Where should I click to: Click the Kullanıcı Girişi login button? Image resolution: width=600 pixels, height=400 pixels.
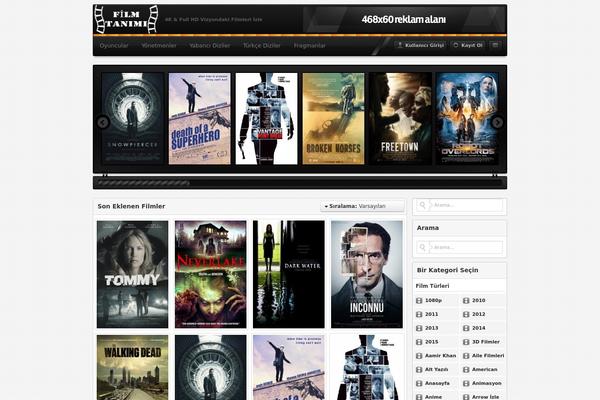(421, 45)
